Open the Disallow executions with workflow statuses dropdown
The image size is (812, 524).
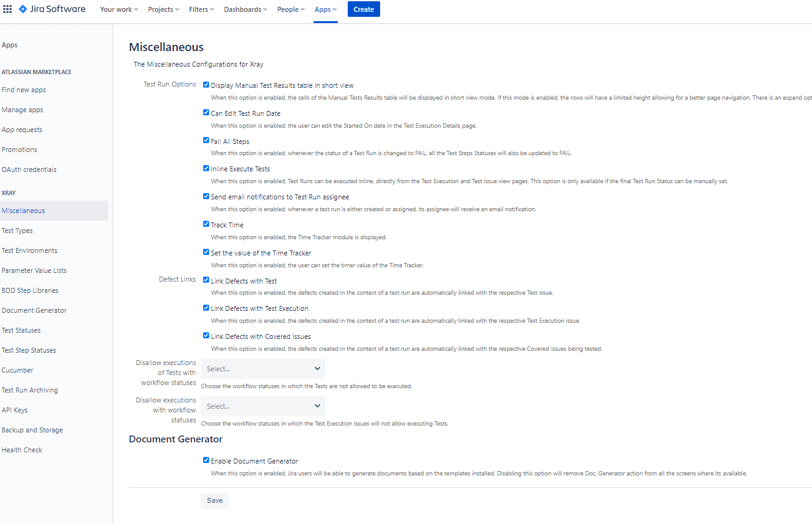click(262, 406)
